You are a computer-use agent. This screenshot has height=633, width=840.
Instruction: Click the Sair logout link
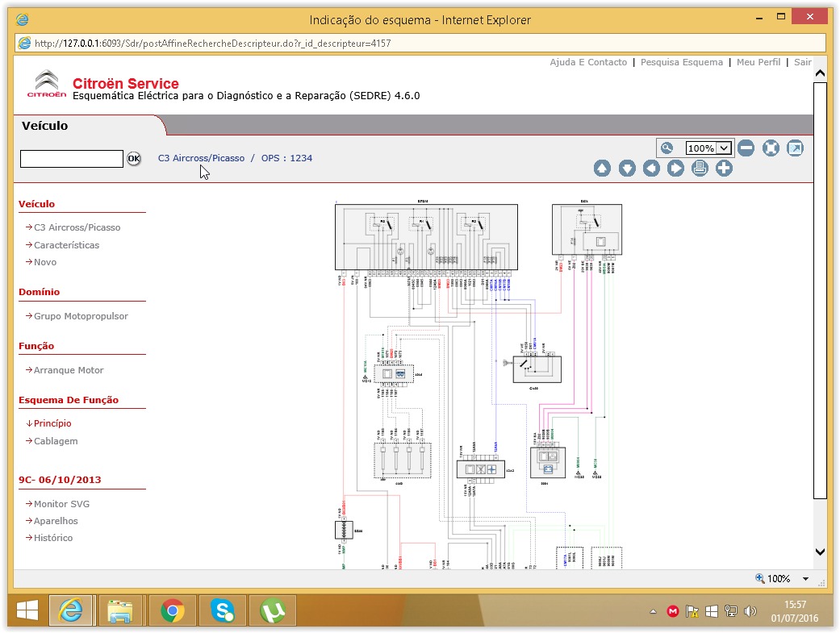click(x=803, y=62)
